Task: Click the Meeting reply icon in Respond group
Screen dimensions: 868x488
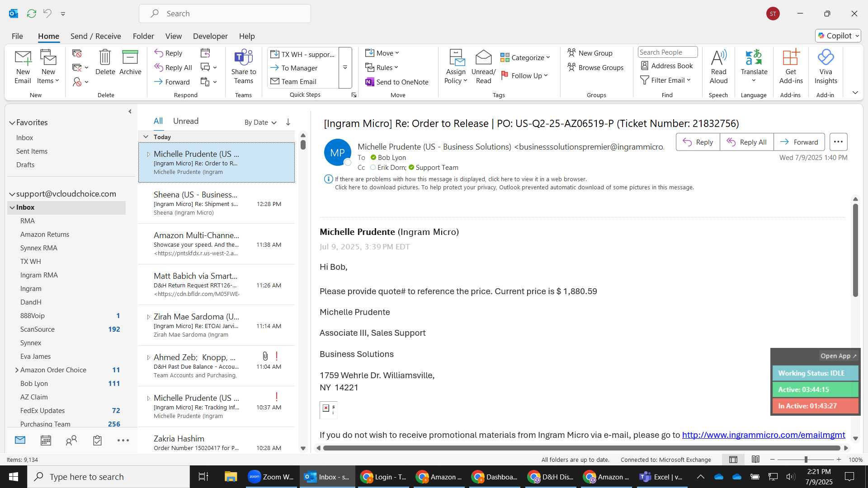Action: pos(205,53)
